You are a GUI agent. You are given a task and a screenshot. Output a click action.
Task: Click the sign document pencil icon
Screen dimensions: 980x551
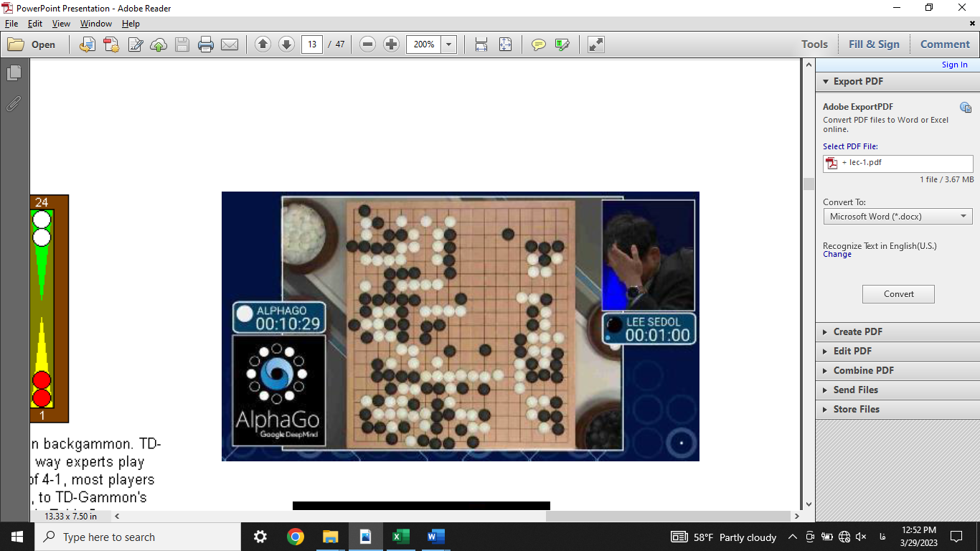coord(135,44)
